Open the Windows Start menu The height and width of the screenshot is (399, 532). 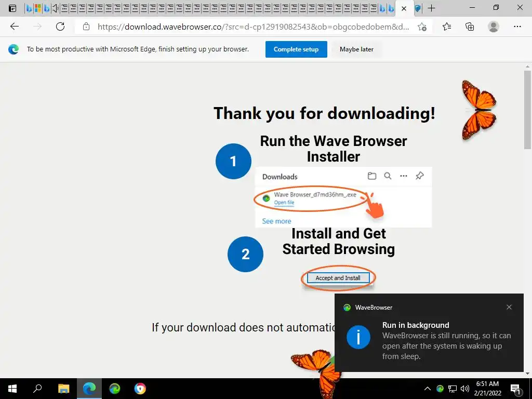coord(12,389)
